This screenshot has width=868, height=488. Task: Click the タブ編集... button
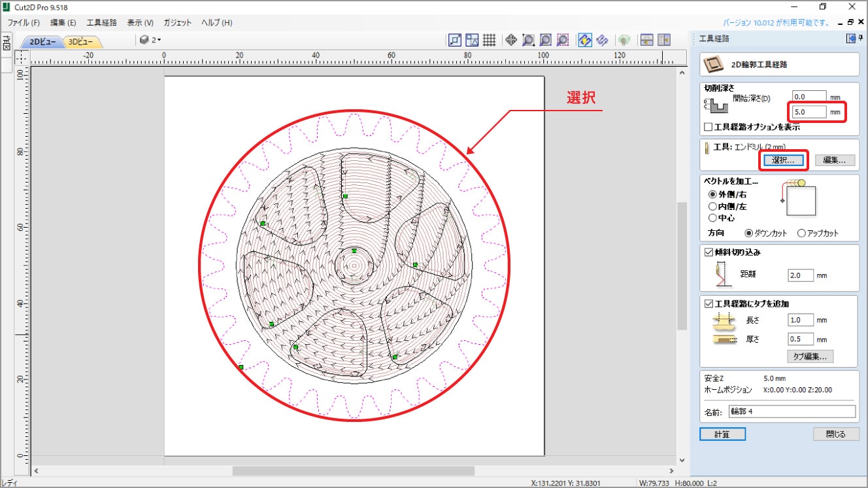coord(810,357)
